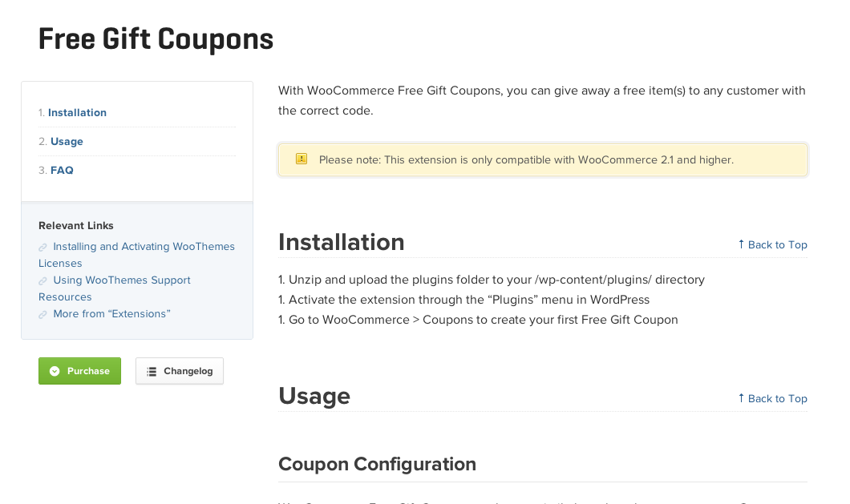
Task: Click the yellow warning icon in the notice
Action: tap(302, 159)
